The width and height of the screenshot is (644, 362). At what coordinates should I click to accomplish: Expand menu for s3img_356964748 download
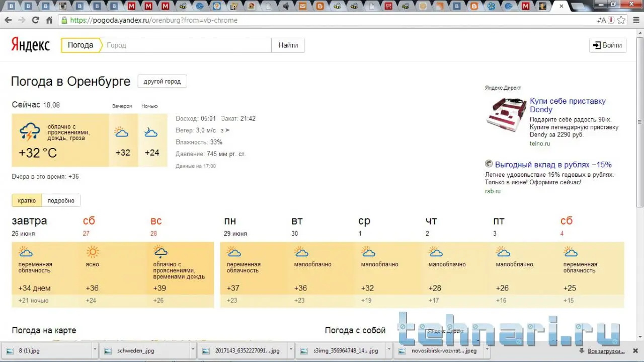[x=389, y=350]
